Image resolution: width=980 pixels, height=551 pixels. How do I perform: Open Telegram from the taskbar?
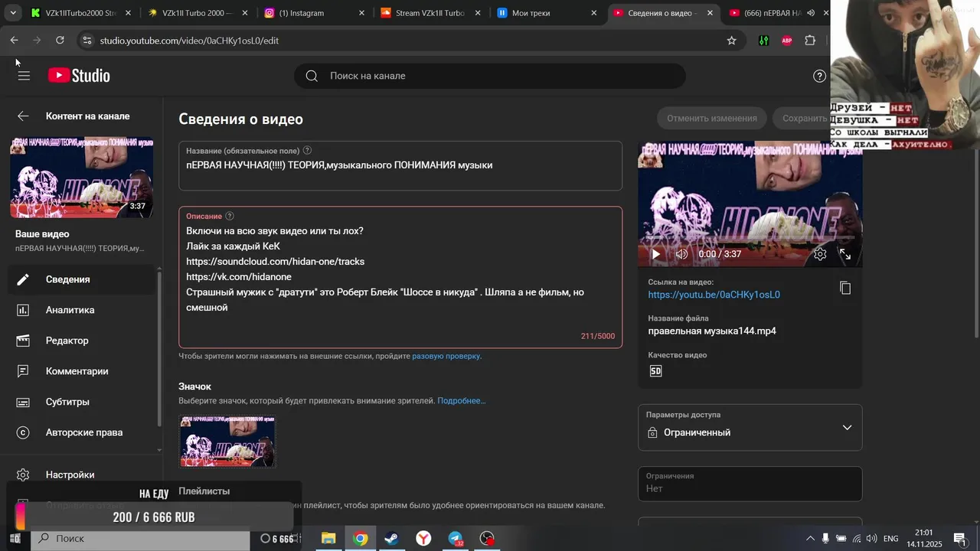coord(456,539)
